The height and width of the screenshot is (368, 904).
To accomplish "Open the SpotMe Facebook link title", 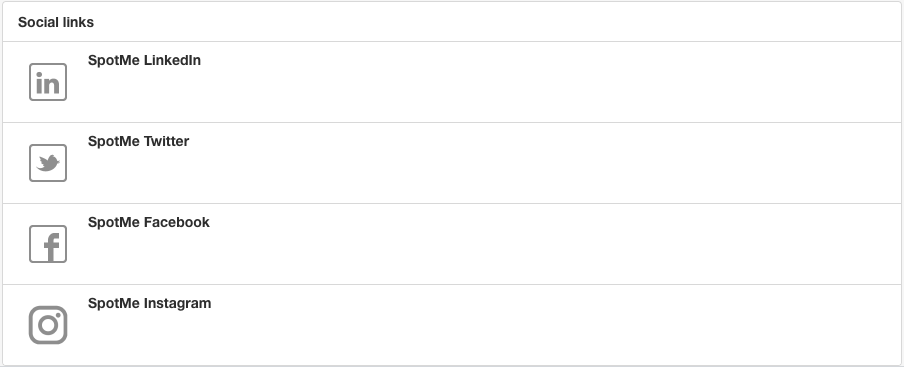I will [149, 222].
